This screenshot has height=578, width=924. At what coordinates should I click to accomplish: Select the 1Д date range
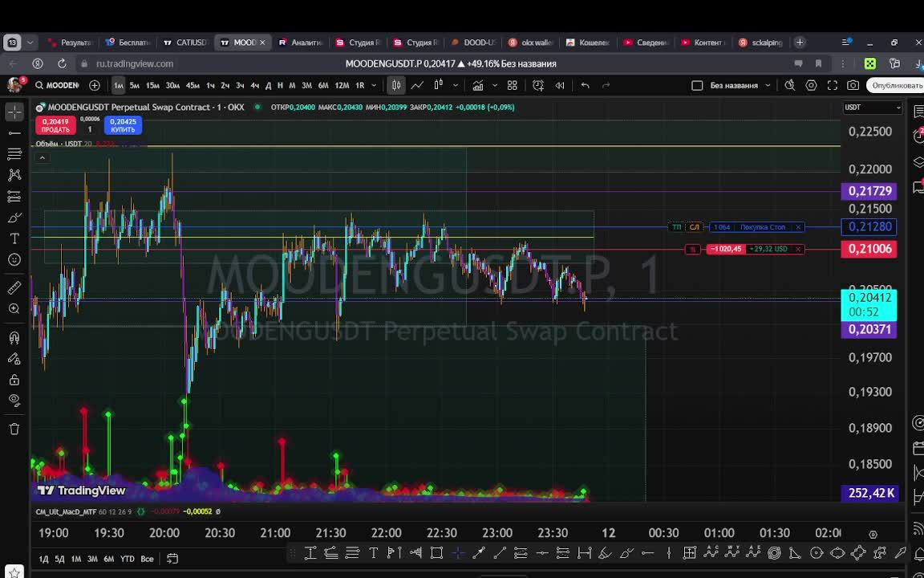[43, 559]
